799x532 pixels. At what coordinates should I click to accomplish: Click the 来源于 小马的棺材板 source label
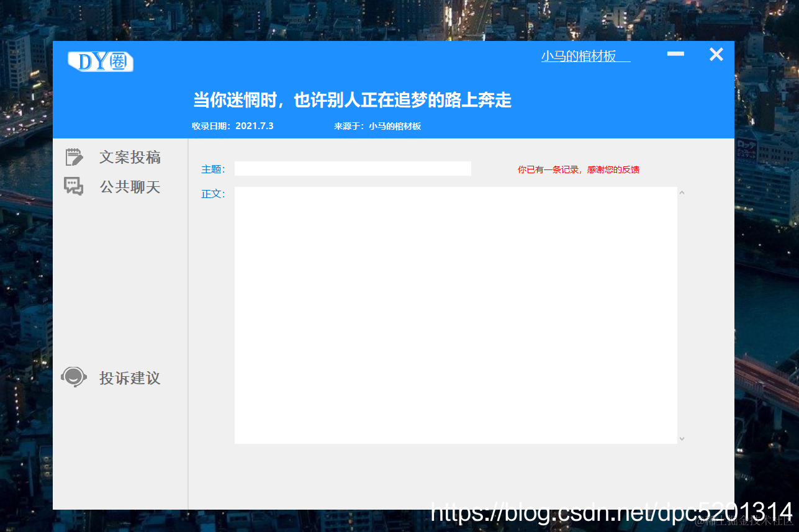(x=378, y=125)
